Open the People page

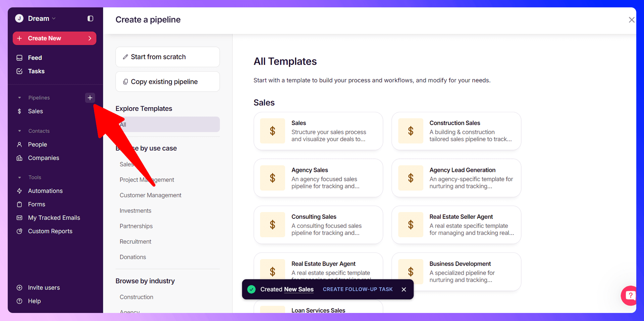tap(38, 144)
